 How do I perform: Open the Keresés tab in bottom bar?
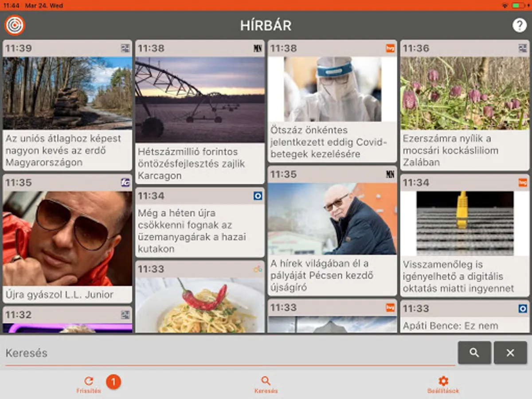(x=266, y=385)
